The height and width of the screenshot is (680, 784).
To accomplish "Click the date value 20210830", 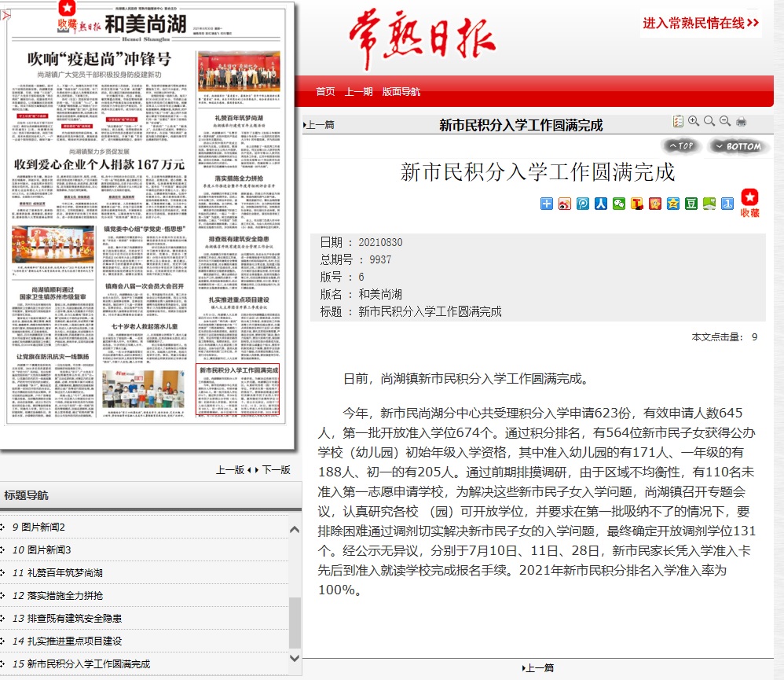I will click(x=380, y=243).
